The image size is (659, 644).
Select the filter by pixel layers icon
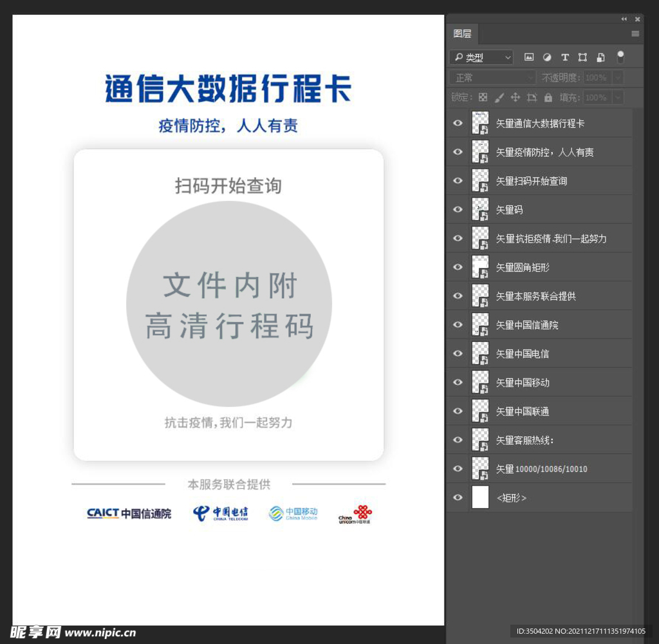[529, 57]
